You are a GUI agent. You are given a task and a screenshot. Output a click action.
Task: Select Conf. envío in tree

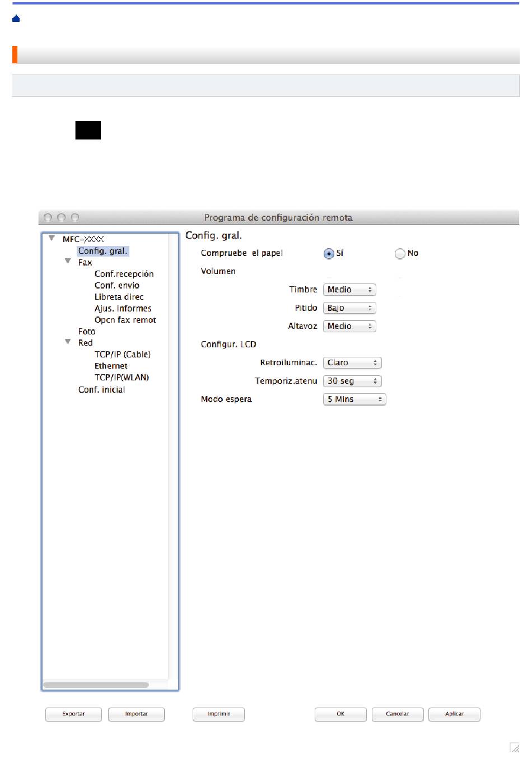click(x=117, y=286)
